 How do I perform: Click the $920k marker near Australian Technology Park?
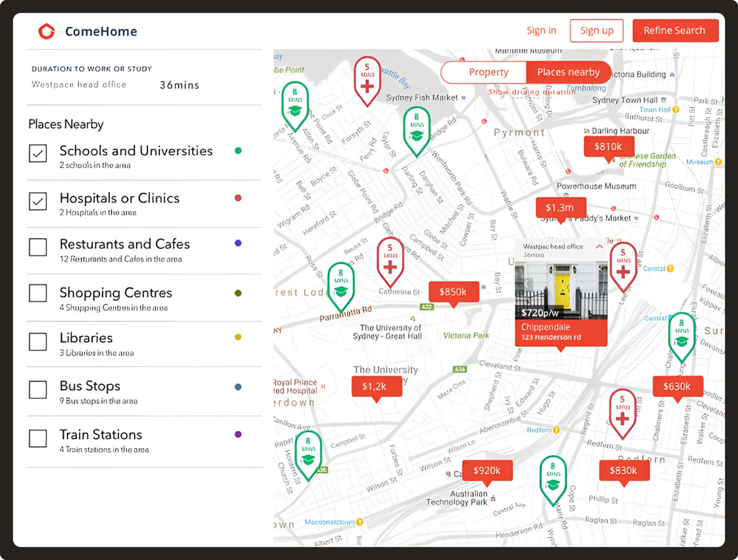(x=487, y=471)
